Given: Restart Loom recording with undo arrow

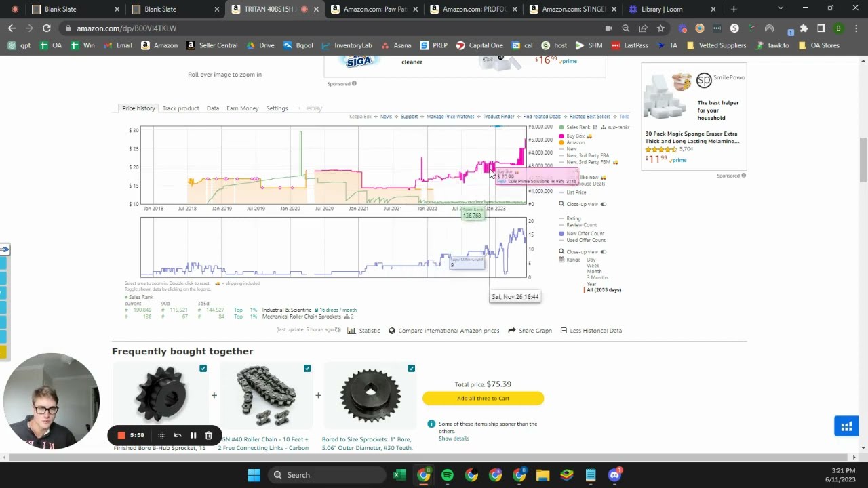Looking at the screenshot, I should (x=178, y=435).
